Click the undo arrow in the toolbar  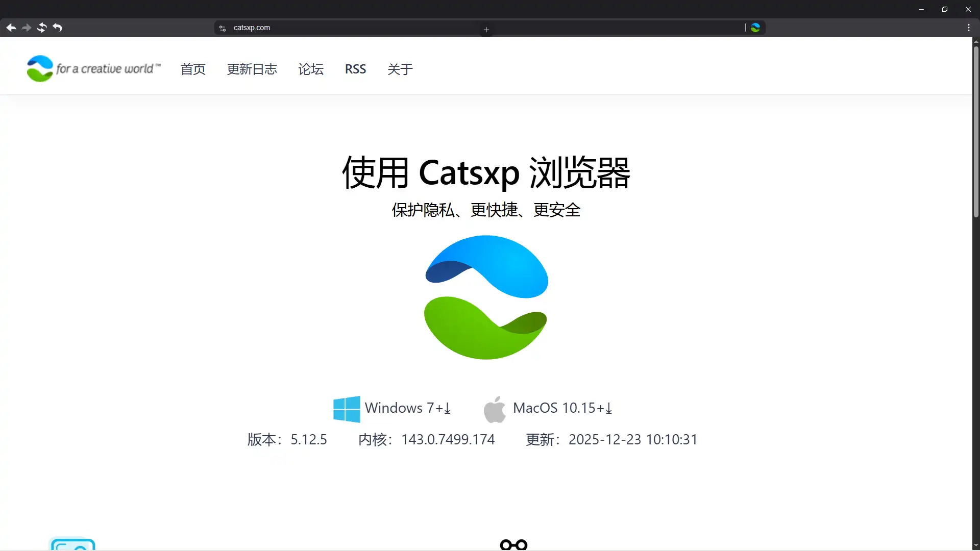[x=58, y=28]
